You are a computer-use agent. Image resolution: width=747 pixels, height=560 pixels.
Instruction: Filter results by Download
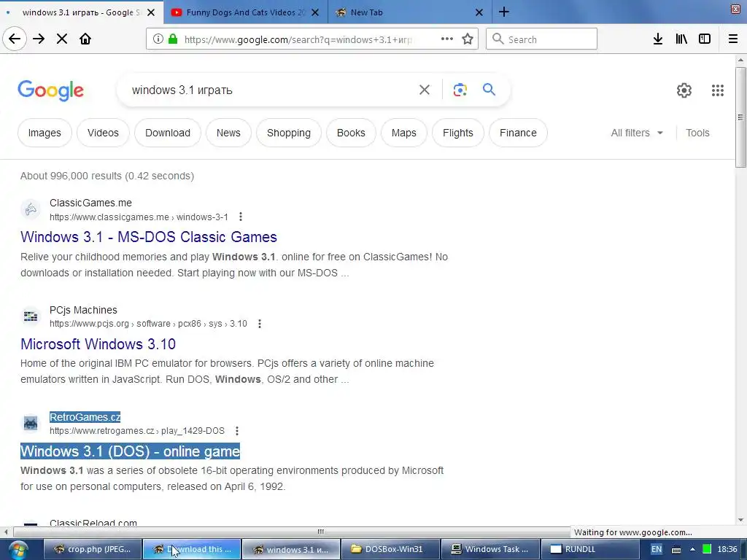point(168,133)
